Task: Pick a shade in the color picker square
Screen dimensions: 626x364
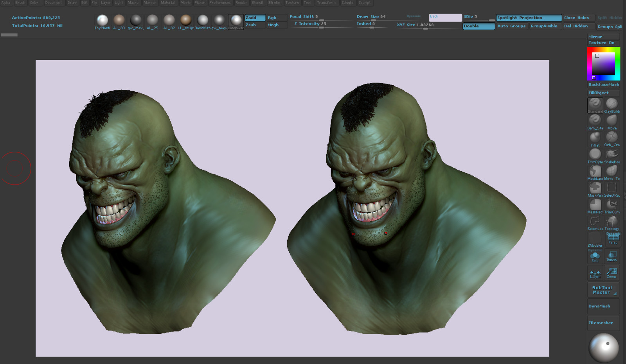Action: 603,64
